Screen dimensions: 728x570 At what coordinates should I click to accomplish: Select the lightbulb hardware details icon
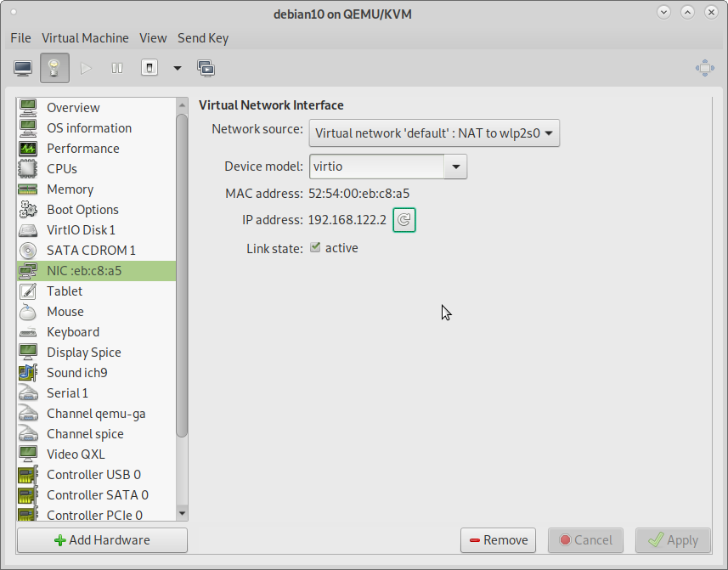54,68
